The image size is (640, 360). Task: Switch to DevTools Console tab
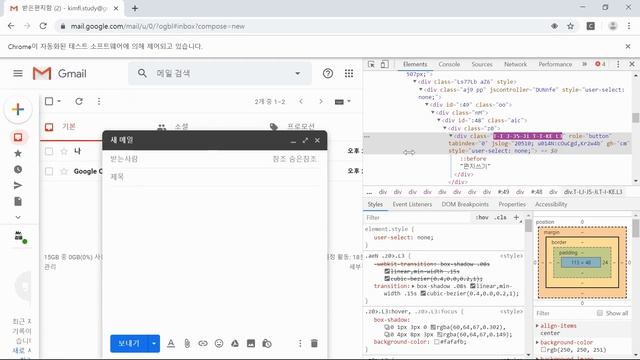point(449,64)
